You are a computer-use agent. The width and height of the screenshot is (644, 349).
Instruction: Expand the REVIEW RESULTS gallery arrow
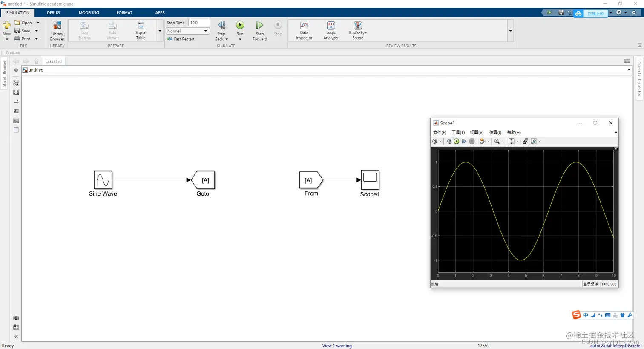[510, 31]
